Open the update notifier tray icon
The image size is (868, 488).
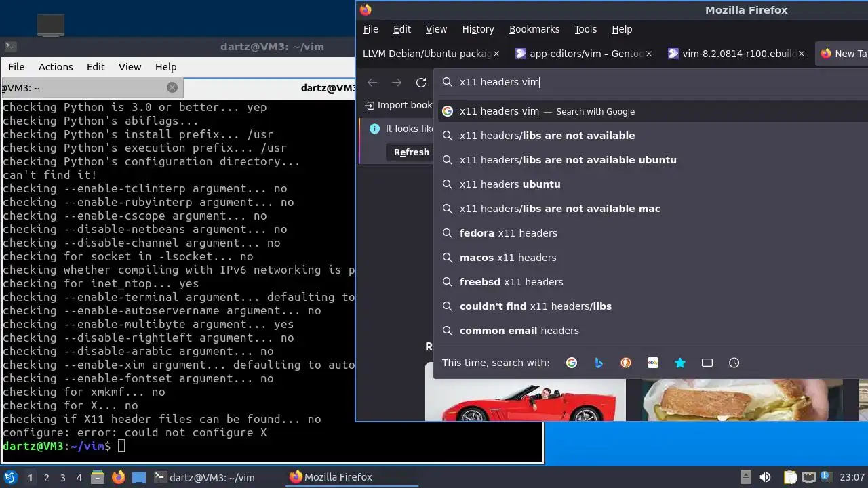pyautogui.click(x=827, y=477)
